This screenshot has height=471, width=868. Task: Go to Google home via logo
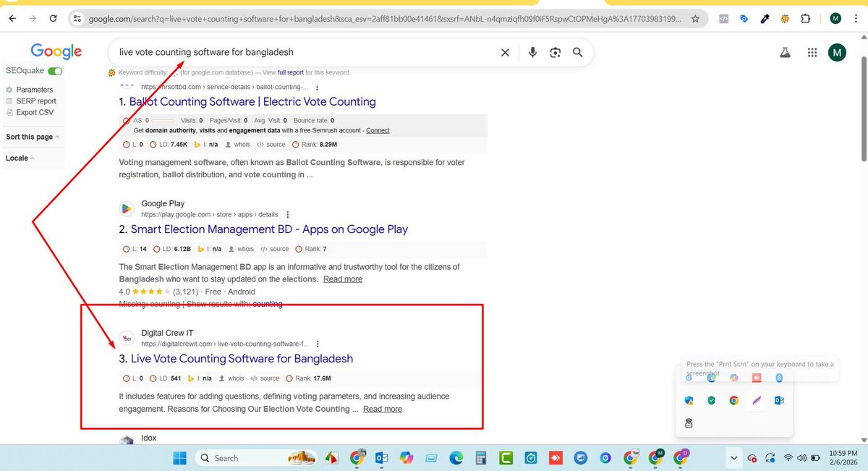coord(56,52)
